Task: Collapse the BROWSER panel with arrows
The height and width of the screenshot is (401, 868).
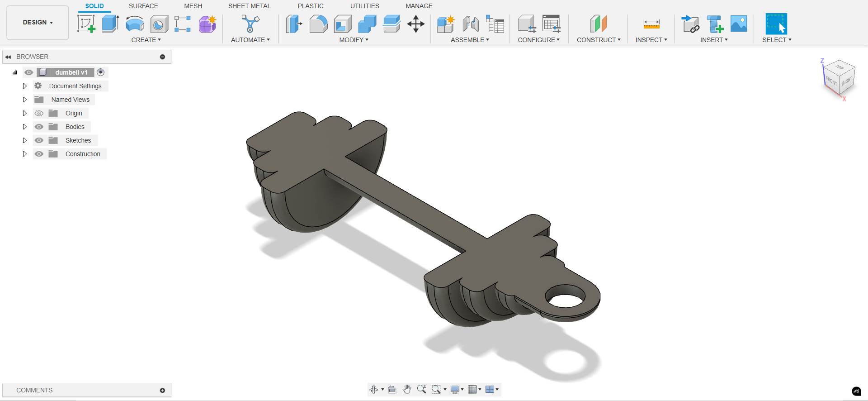Action: tap(8, 57)
